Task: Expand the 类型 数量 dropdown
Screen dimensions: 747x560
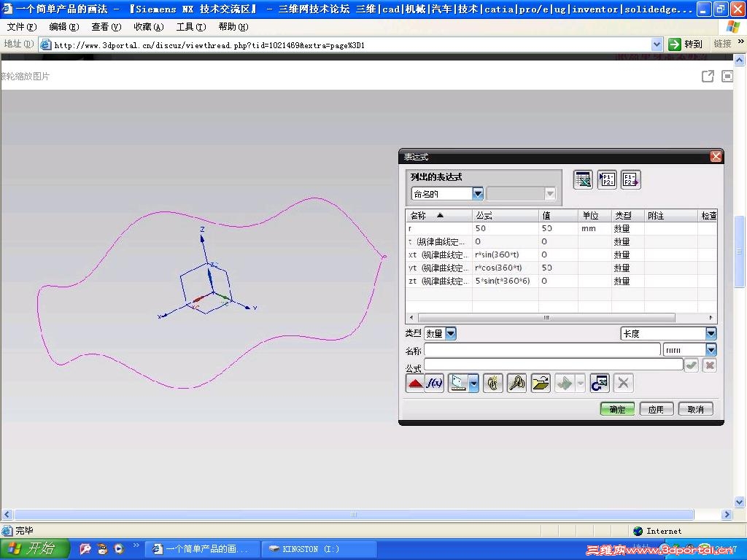Action: tap(451, 333)
